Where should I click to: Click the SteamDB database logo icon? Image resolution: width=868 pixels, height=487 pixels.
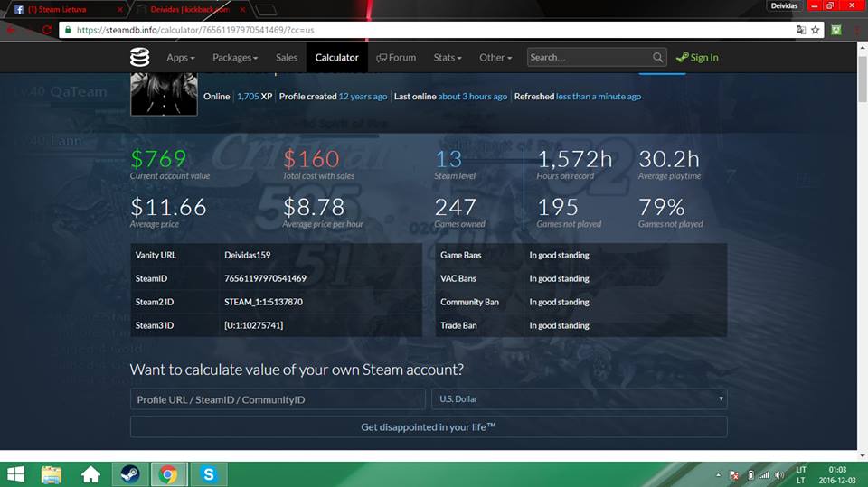pyautogui.click(x=139, y=57)
